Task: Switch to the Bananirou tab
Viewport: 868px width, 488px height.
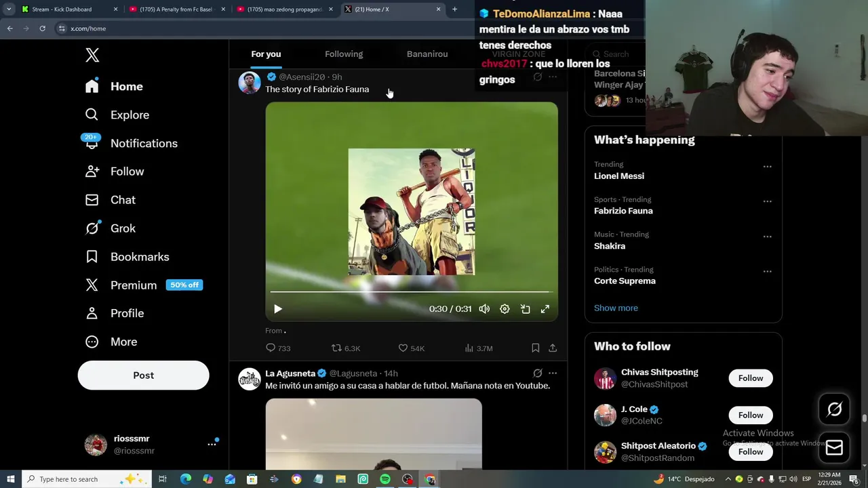Action: pyautogui.click(x=427, y=54)
